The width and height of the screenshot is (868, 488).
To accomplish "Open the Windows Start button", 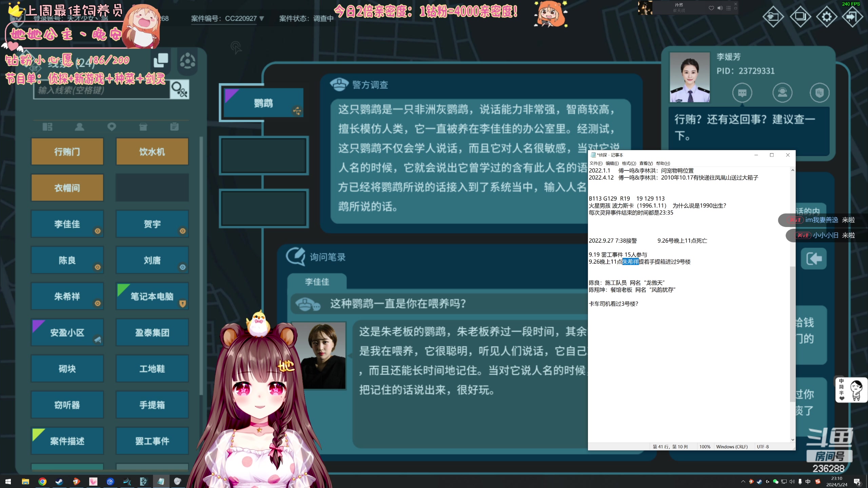I will (8, 481).
